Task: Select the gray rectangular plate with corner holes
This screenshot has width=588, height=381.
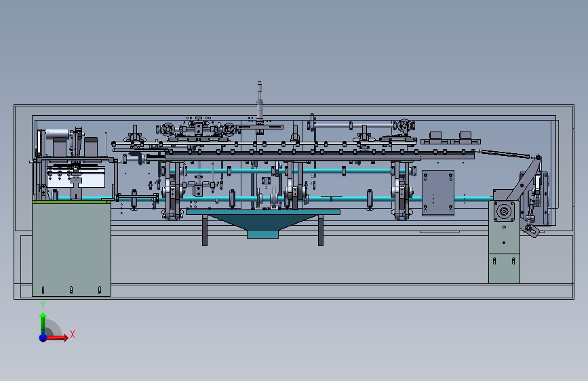Action: (438, 193)
